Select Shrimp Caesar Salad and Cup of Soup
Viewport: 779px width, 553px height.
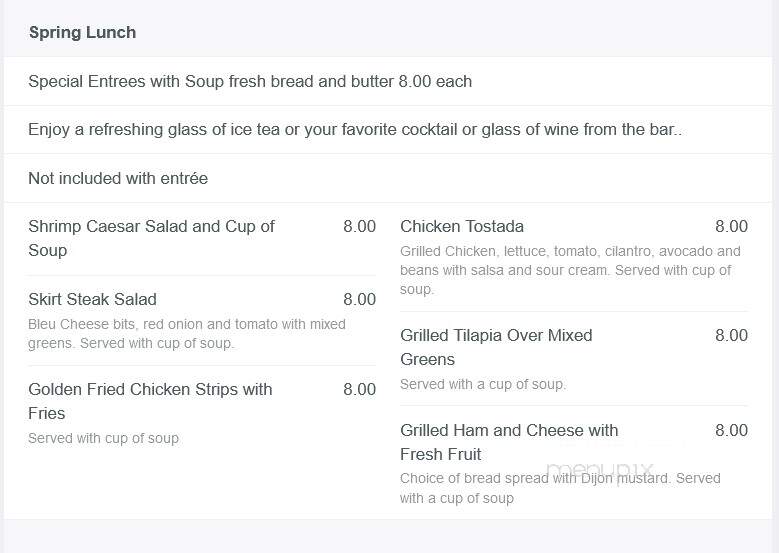(x=152, y=238)
